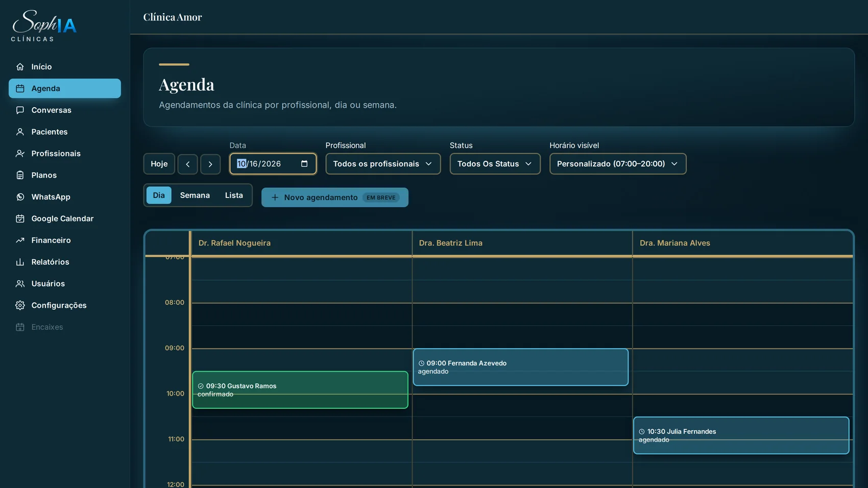Screen dimensions: 868x488
Task: Open 09:30 Gustavo Ramos appointment
Action: pyautogui.click(x=300, y=390)
